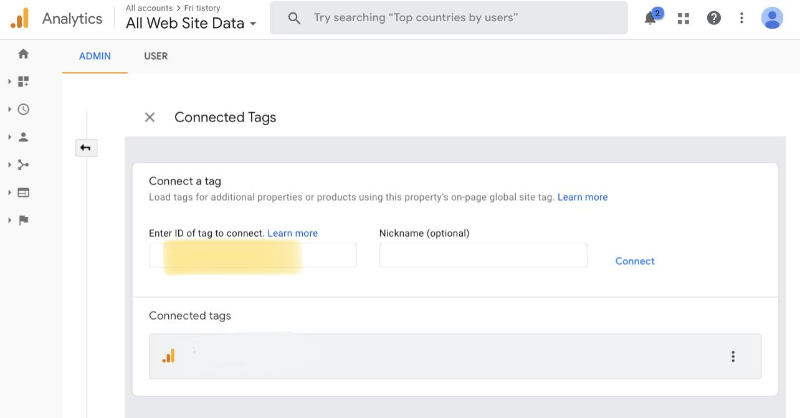Open the header three-dot more menu
The width and height of the screenshot is (800, 418).
point(742,18)
